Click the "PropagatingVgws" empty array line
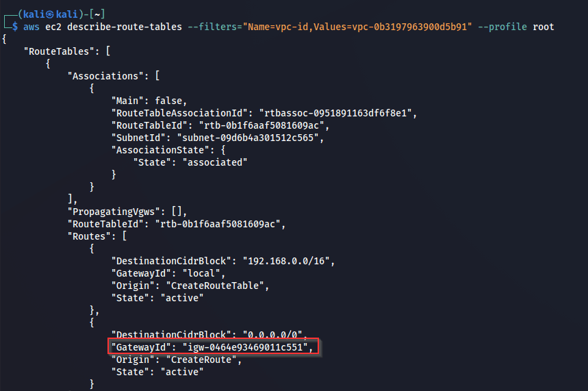588x391 pixels. (x=126, y=212)
